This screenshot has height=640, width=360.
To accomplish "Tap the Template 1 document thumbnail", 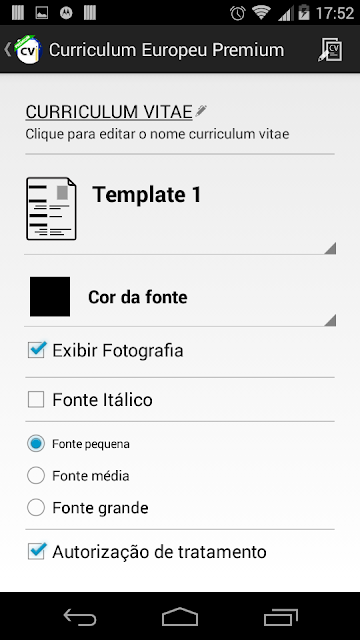I will 51,208.
